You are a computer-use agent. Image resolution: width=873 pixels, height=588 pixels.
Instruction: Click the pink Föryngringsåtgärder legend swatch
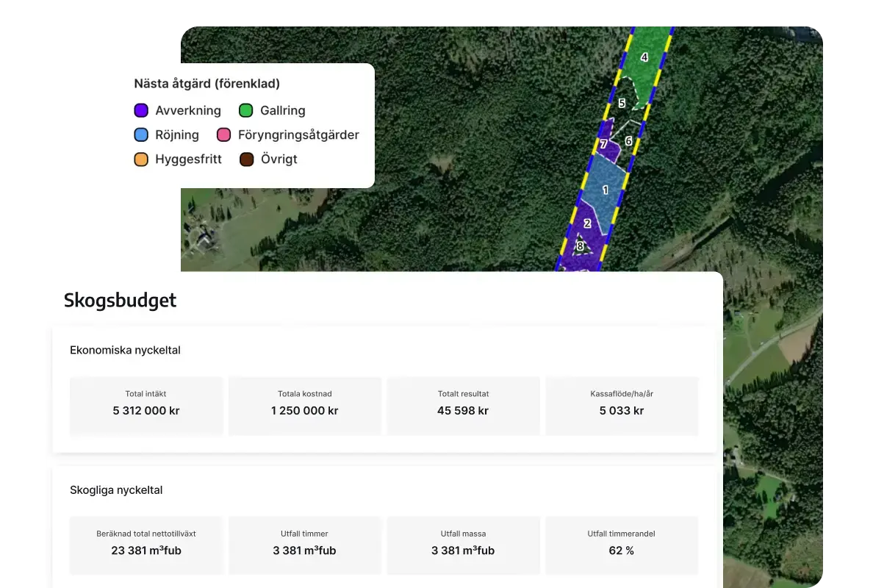[224, 135]
